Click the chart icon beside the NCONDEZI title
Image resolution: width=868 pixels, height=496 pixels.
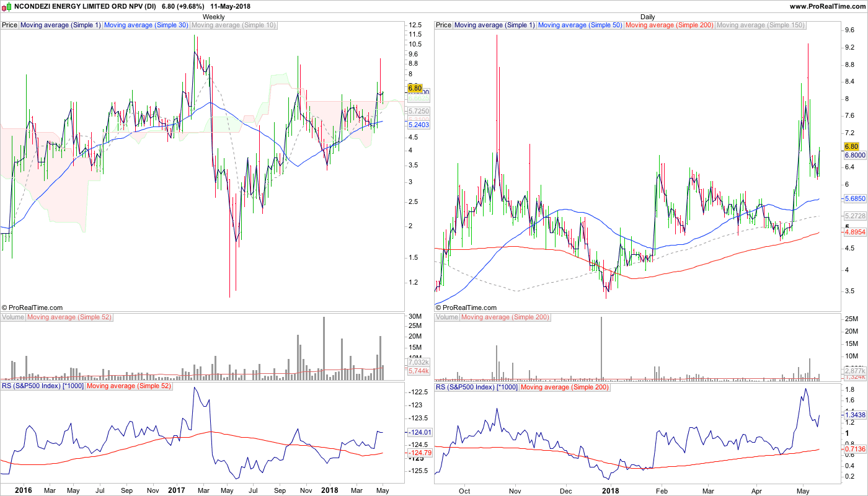tap(7, 6)
